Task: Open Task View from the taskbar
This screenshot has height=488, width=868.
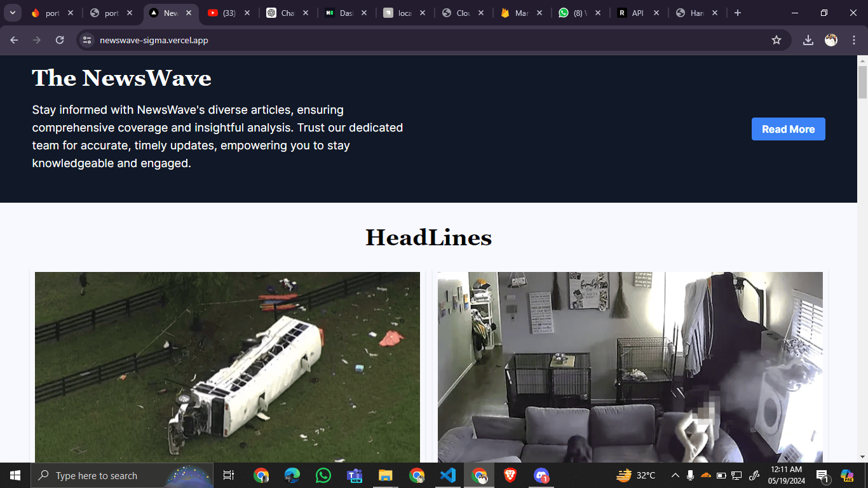Action: tap(229, 475)
